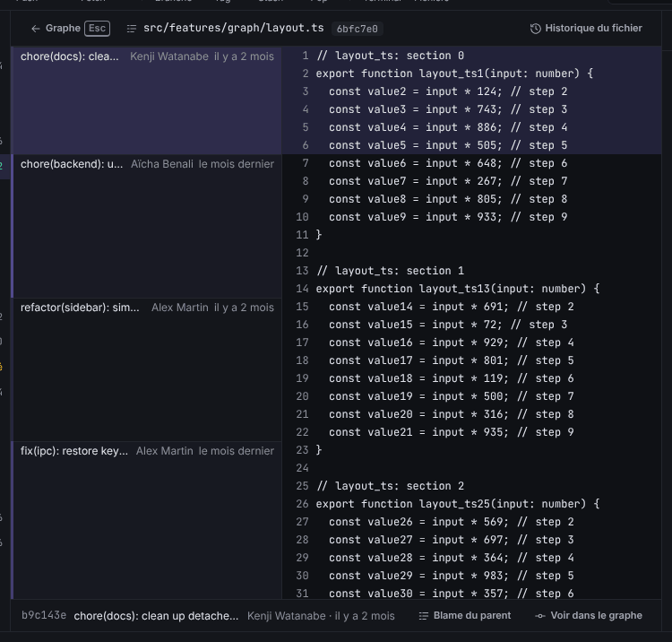Open Voir dans le graphe
The height and width of the screenshot is (642, 672).
(x=589, y=615)
